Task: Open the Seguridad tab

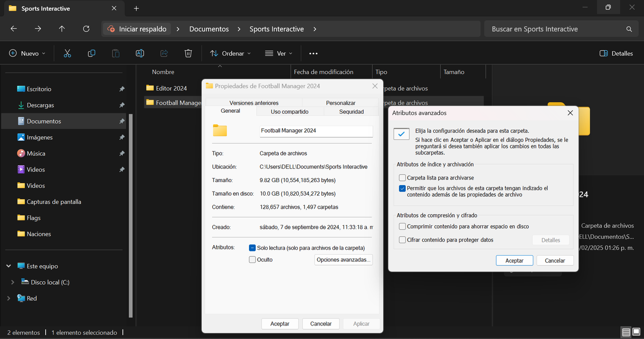Action: pos(351,112)
